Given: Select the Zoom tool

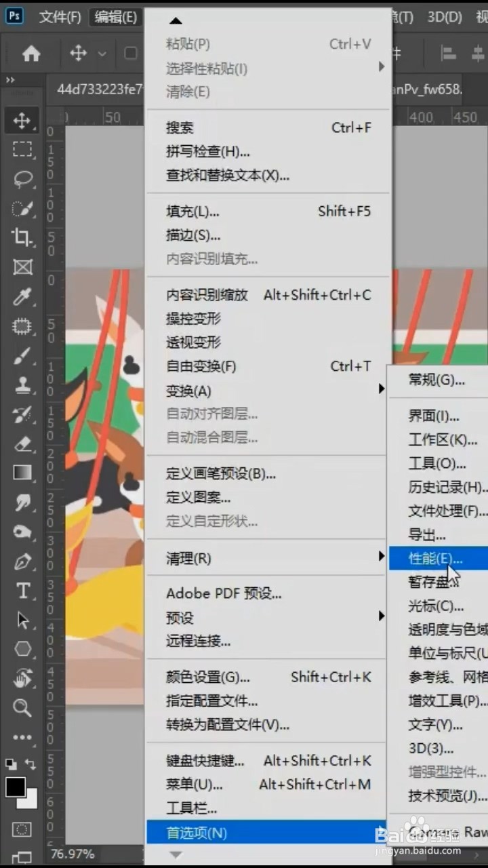Looking at the screenshot, I should pos(22,708).
